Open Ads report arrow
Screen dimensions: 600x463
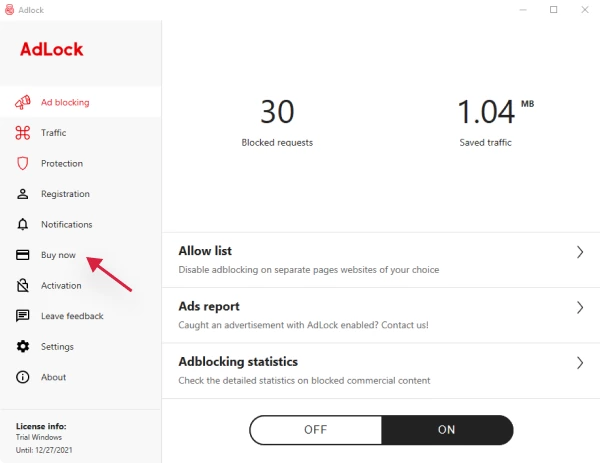(580, 307)
